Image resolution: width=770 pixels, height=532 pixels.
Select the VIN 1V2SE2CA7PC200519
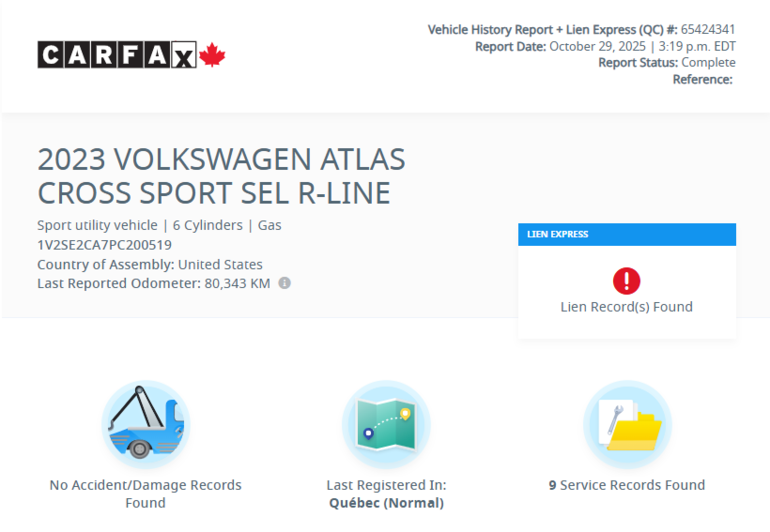click(x=104, y=245)
